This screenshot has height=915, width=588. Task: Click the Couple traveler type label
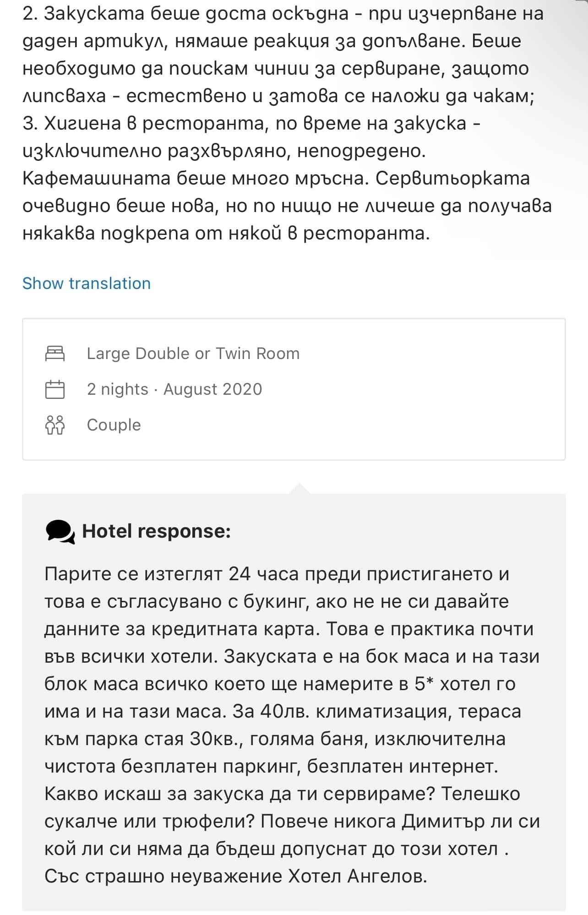click(114, 425)
